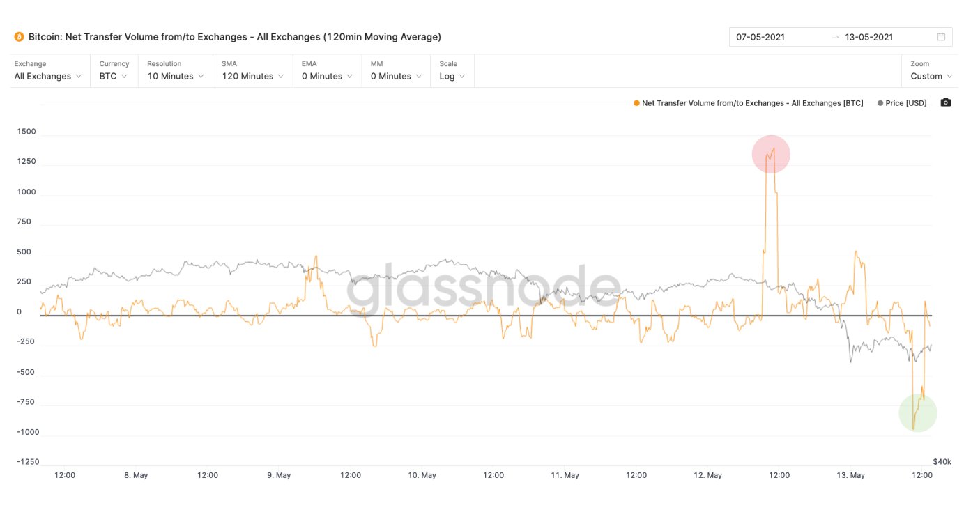The height and width of the screenshot is (510, 980).
Task: Open the SMA dropdown set to 120 Minutes
Action: point(253,70)
